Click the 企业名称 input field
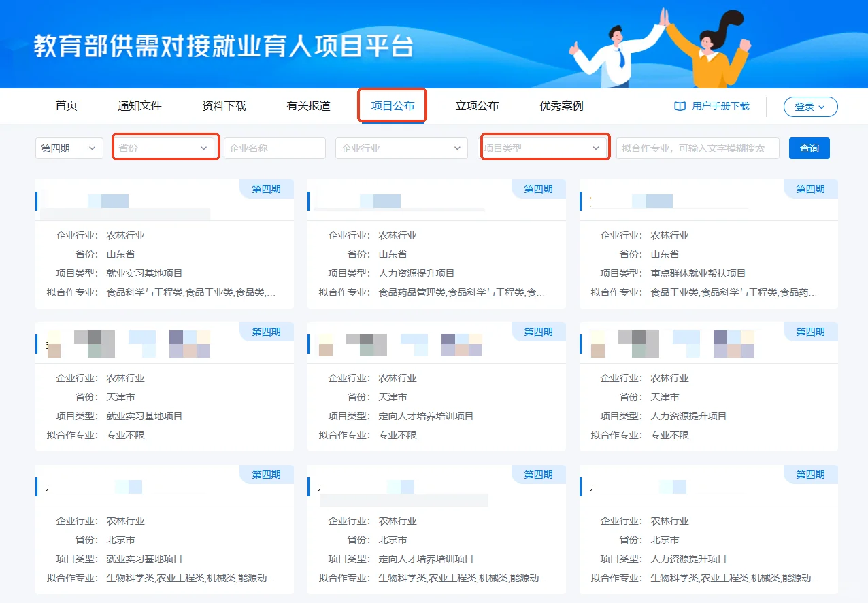Viewport: 868px width, 603px height. pos(275,148)
